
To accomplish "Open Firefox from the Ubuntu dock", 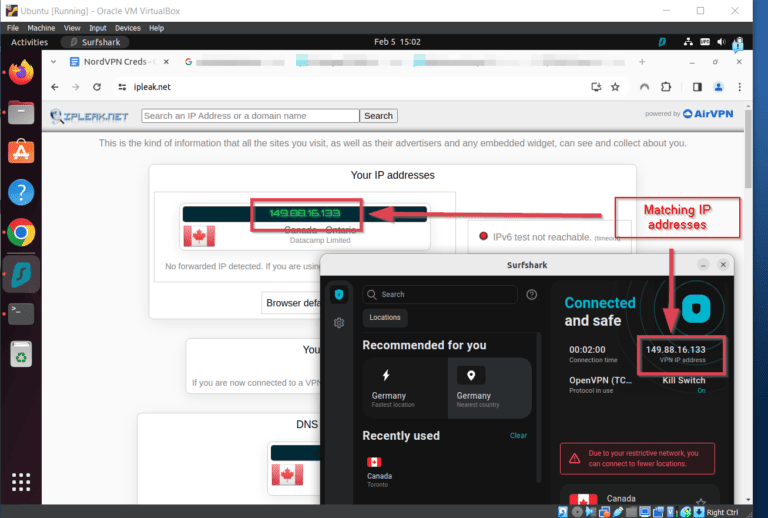I will [21, 72].
